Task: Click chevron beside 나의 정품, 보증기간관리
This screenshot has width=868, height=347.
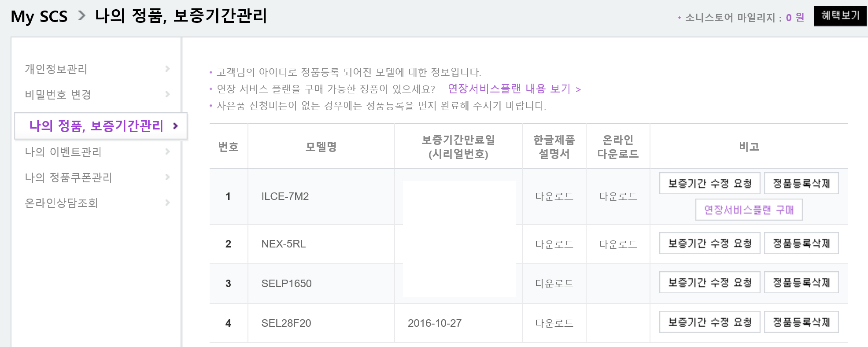Action: click(176, 126)
